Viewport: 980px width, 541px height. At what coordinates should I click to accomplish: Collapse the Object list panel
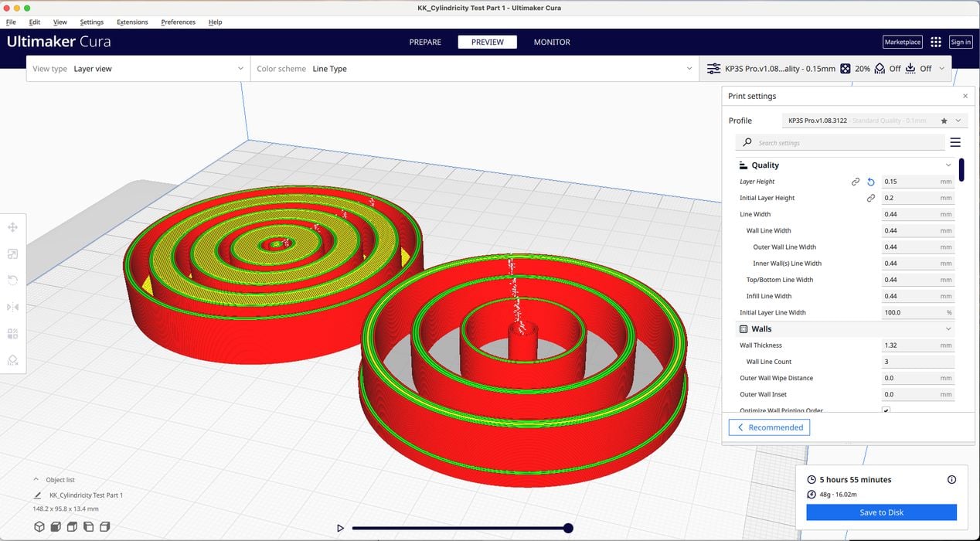point(36,479)
